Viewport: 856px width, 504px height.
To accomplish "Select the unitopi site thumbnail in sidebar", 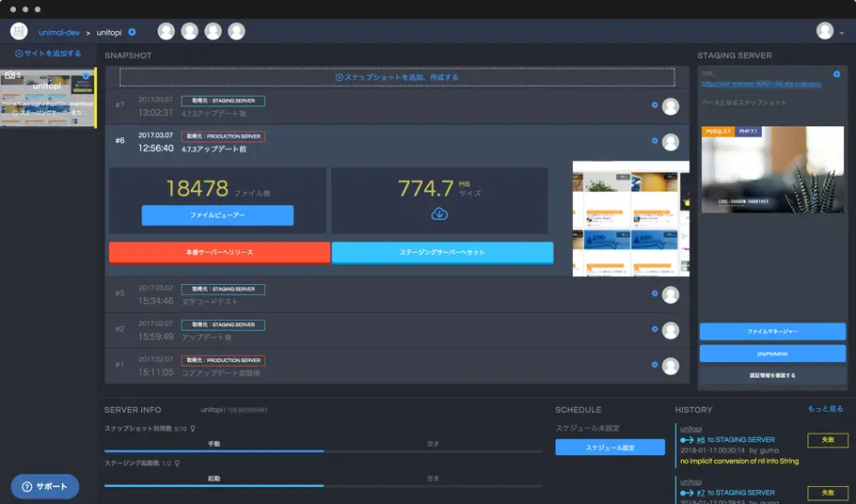I will coord(48,97).
